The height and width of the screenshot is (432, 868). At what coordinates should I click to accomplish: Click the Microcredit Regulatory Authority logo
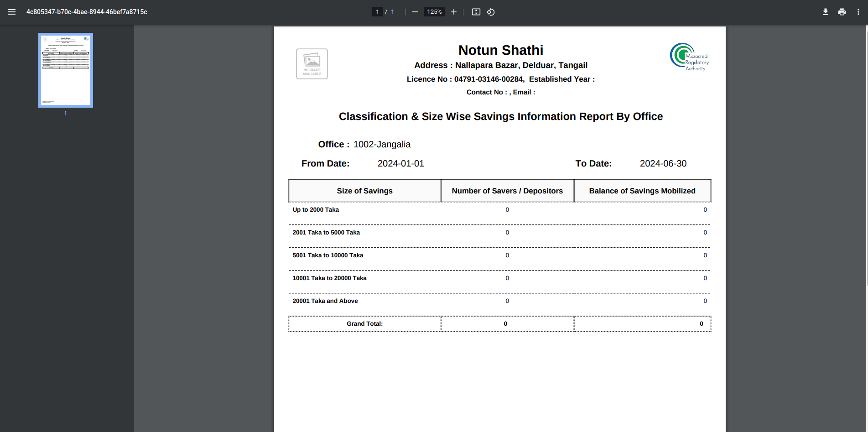(x=690, y=57)
